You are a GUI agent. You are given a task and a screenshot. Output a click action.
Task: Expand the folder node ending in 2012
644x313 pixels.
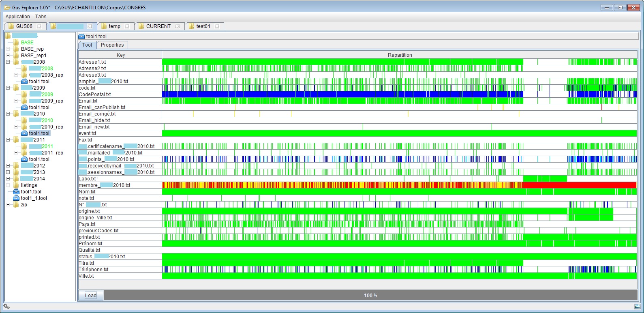8,166
